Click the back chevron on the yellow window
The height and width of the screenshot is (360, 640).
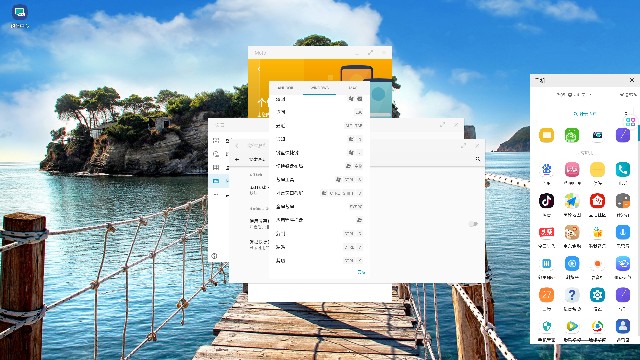click(259, 69)
